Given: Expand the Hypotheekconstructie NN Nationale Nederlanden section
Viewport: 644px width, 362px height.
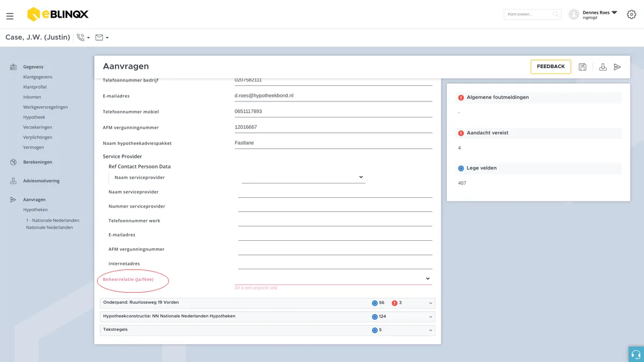Looking at the screenshot, I should pyautogui.click(x=268, y=316).
